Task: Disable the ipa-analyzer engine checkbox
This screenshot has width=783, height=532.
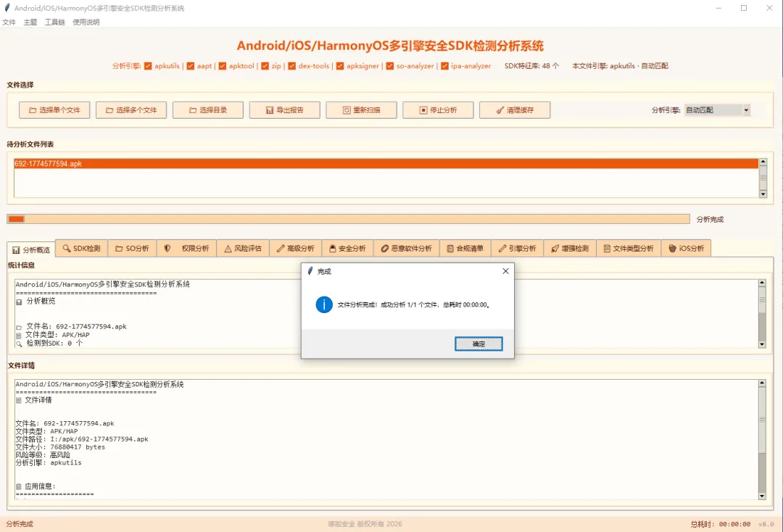Action: click(x=444, y=66)
